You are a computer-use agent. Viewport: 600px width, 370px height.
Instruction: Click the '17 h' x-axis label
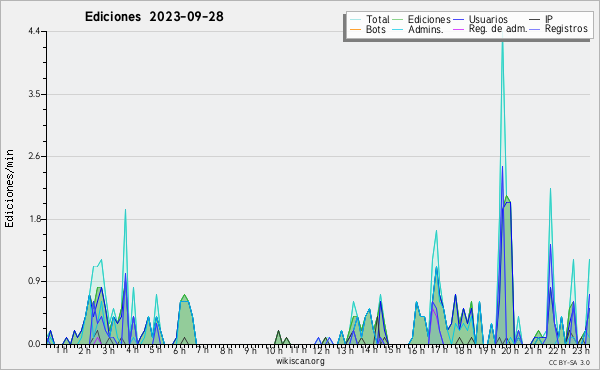tap(440, 350)
